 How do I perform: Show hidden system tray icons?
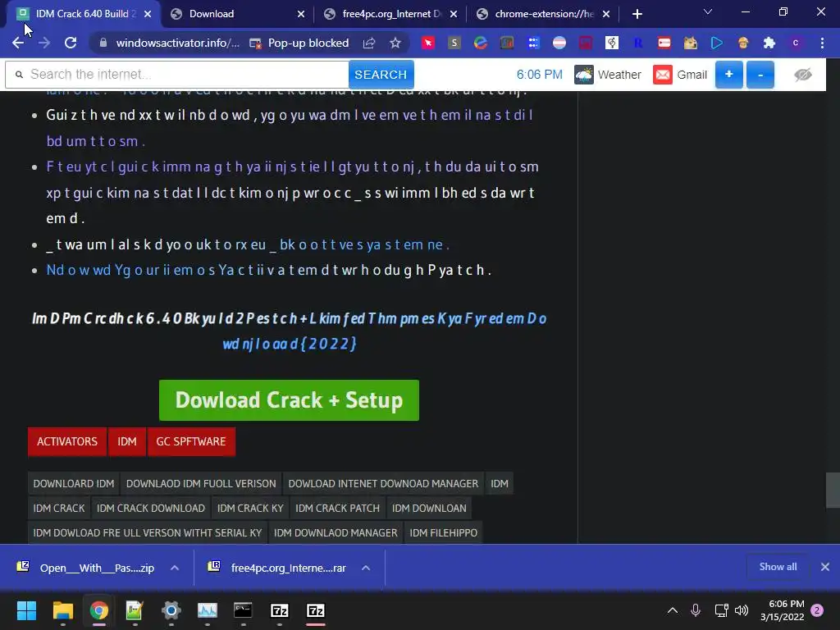(673, 610)
